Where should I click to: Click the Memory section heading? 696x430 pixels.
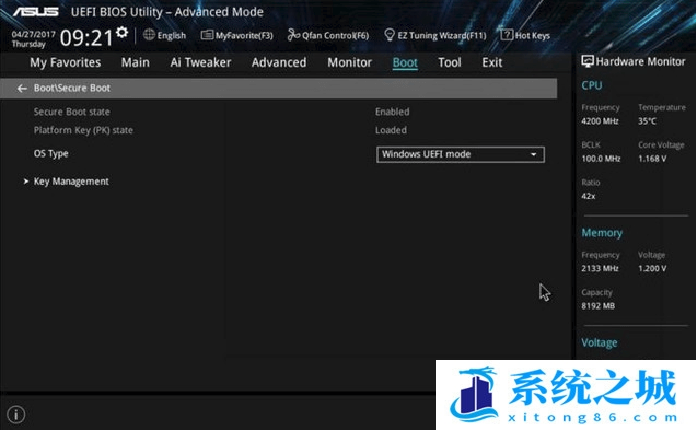tap(602, 233)
